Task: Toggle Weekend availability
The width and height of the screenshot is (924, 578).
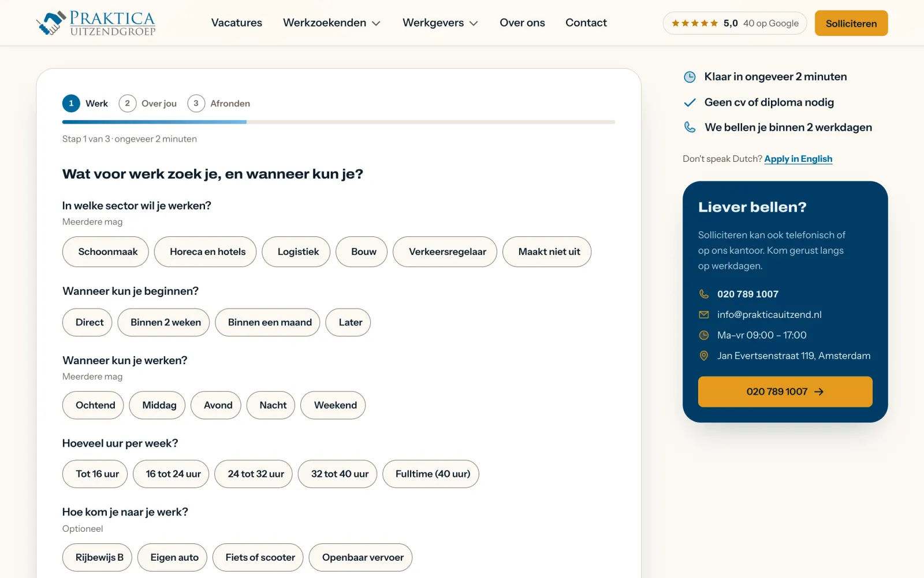Action: click(x=333, y=405)
